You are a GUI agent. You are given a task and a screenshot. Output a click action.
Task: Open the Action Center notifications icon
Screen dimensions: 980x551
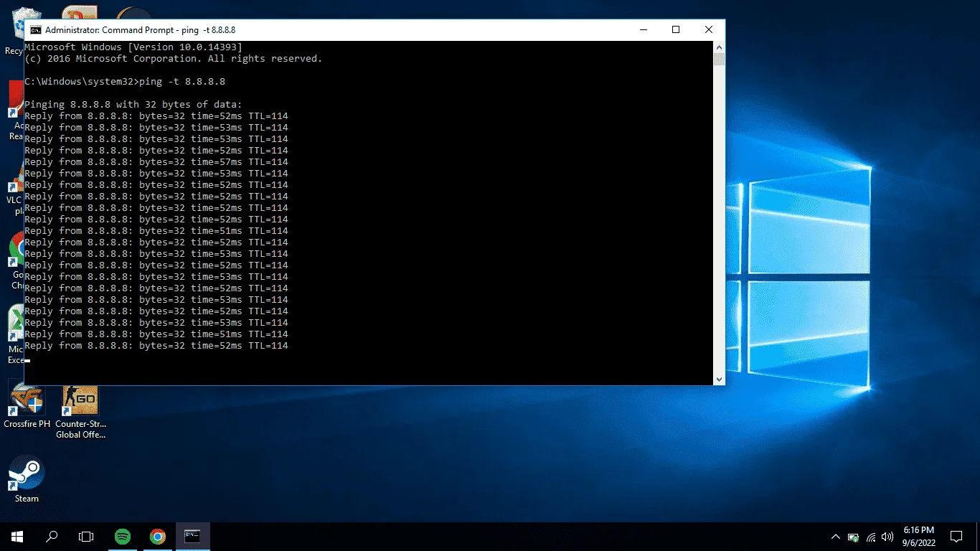pyautogui.click(x=956, y=536)
